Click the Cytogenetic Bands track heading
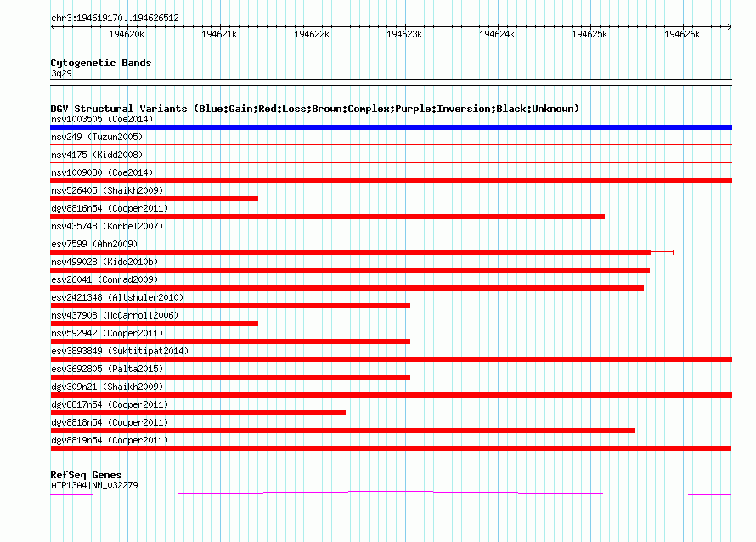 (101, 63)
